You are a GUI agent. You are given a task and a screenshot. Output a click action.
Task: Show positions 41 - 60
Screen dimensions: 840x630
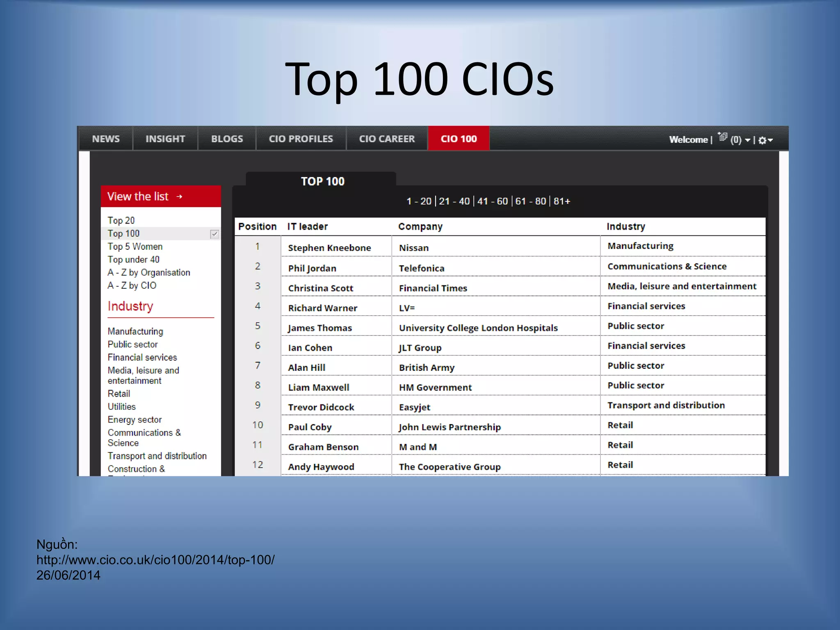pos(492,201)
